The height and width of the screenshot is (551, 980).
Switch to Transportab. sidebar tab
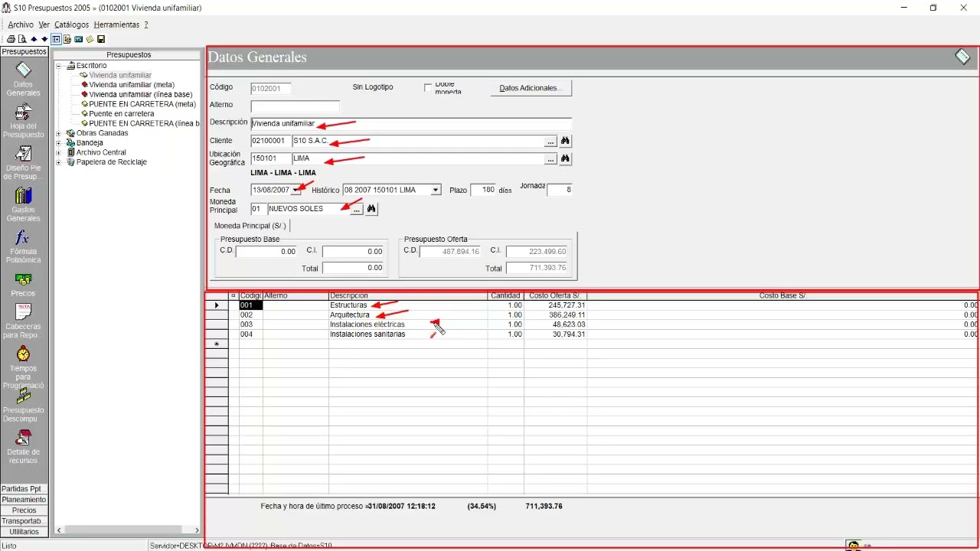click(x=24, y=521)
